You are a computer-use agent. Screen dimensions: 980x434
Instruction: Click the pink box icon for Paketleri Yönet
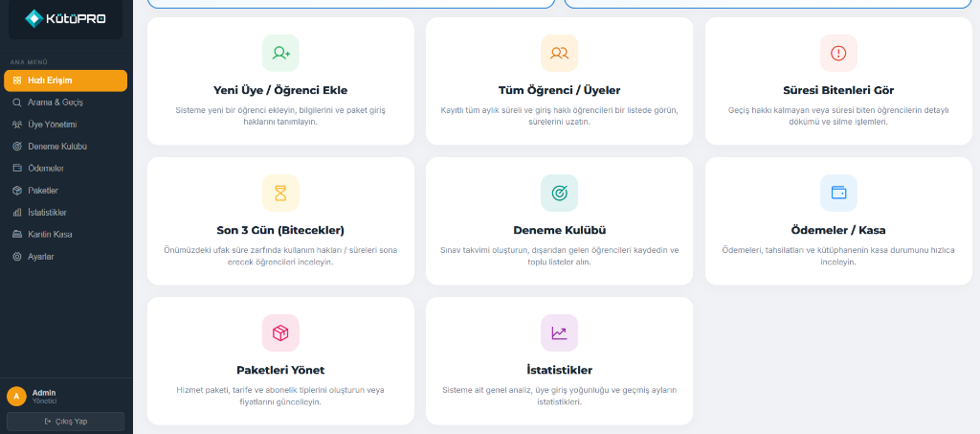tap(280, 333)
